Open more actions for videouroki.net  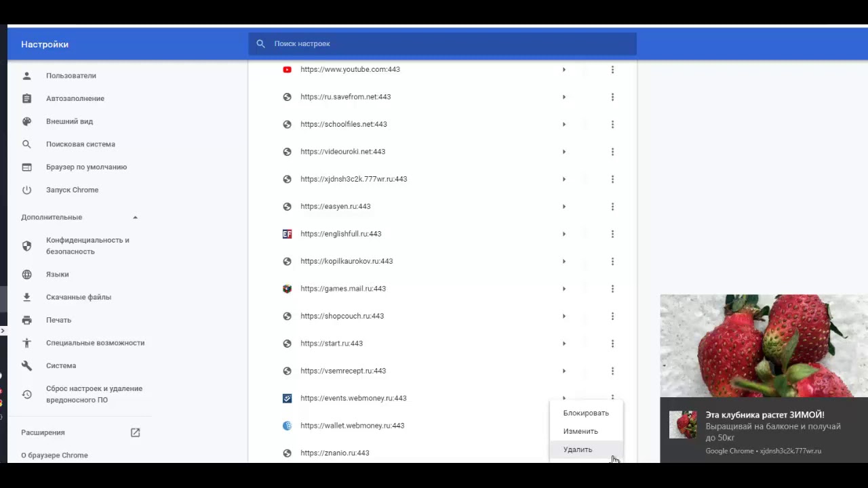[612, 152]
